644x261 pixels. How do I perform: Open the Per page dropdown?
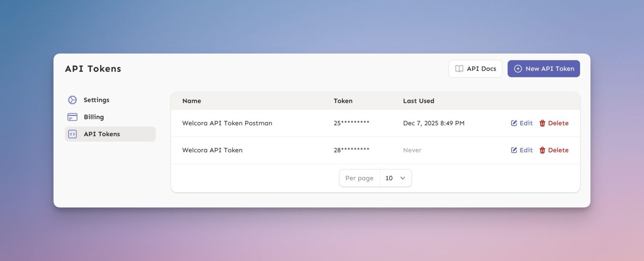[x=395, y=178]
